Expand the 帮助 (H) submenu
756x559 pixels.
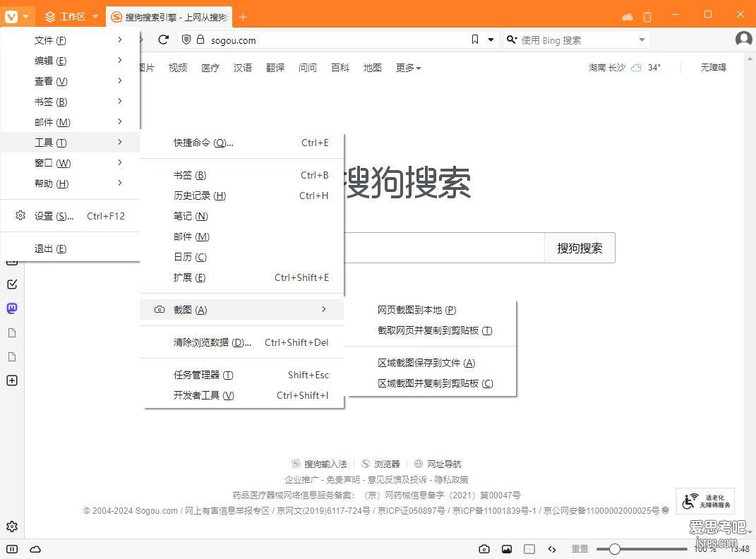(x=71, y=184)
